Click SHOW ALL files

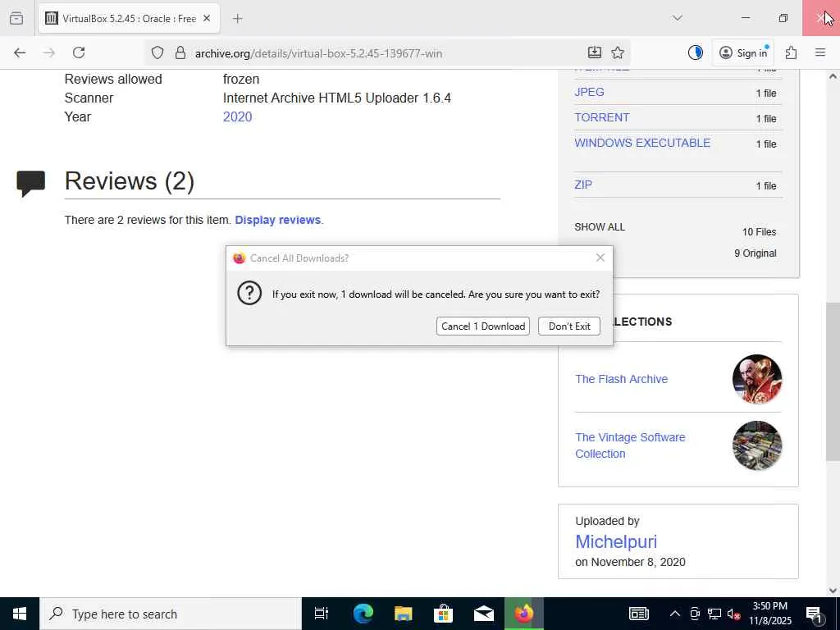[x=600, y=227]
